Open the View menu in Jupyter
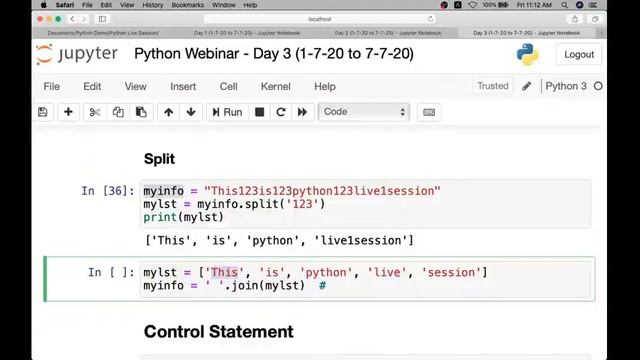The width and height of the screenshot is (640, 360). [136, 87]
